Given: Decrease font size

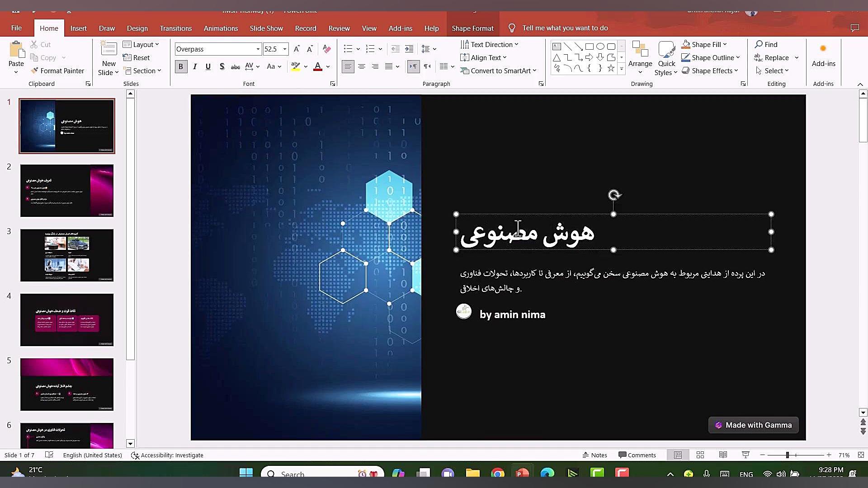Looking at the screenshot, I should point(310,49).
